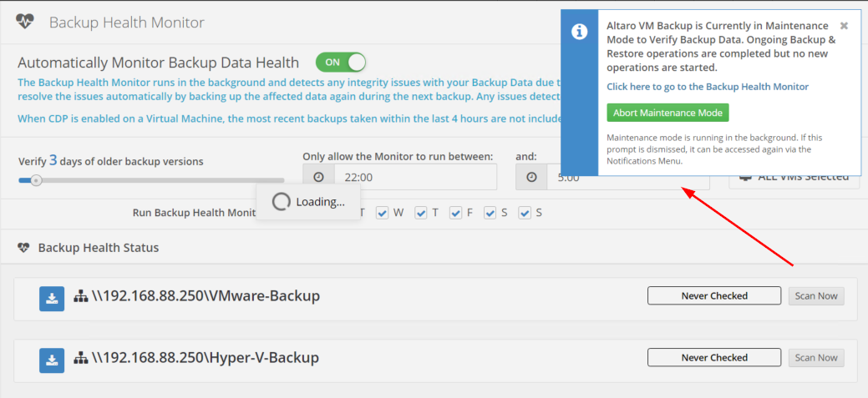Click the verify days slider handle
The image size is (868, 398).
pyautogui.click(x=36, y=180)
